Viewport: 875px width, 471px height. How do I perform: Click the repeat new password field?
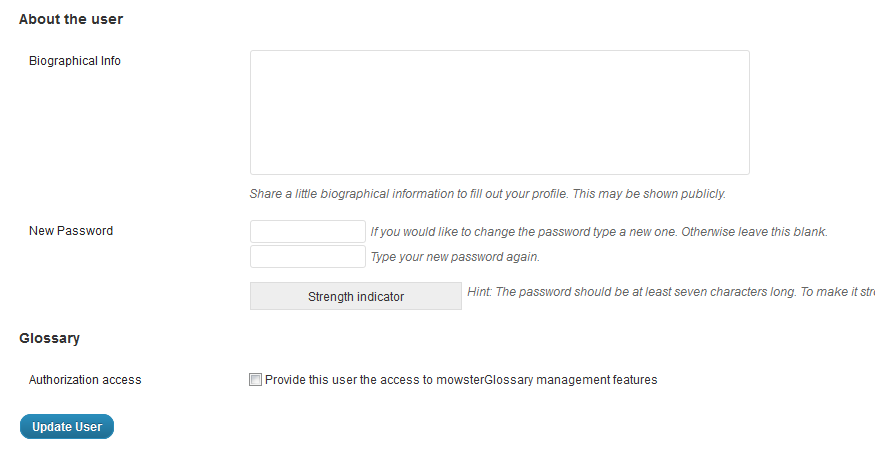(x=308, y=257)
